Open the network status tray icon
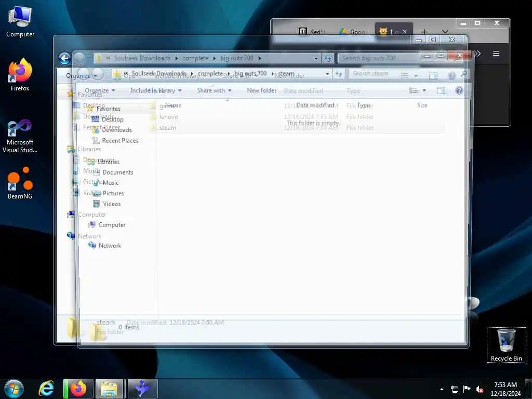 (x=454, y=389)
